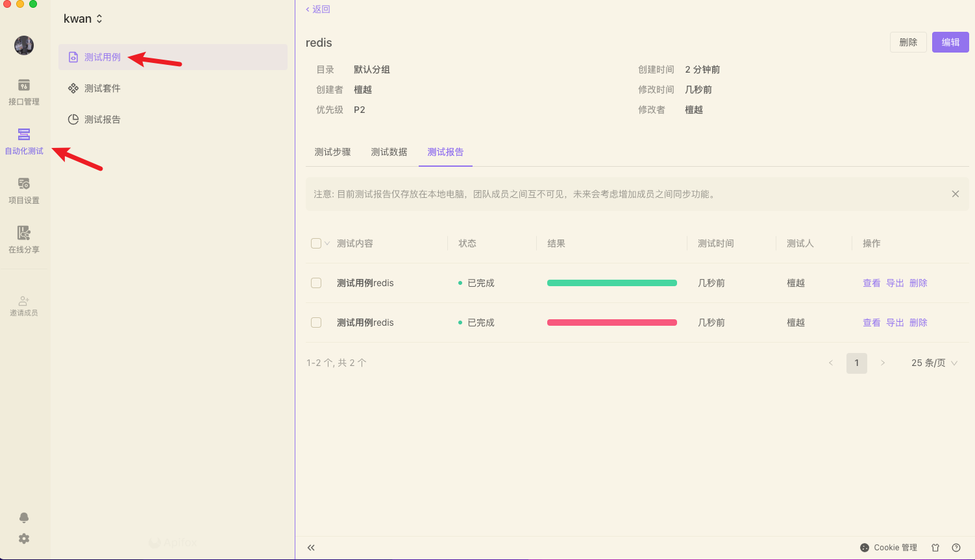This screenshot has width=975, height=560.
Task: Open the 25 条/页 page size dropdown
Action: coord(934,363)
